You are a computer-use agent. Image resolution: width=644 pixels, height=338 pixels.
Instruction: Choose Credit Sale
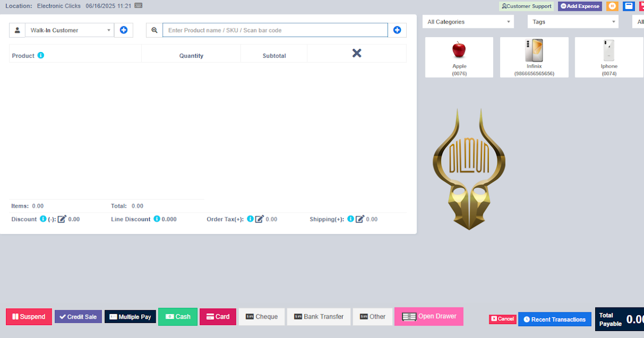point(78,317)
